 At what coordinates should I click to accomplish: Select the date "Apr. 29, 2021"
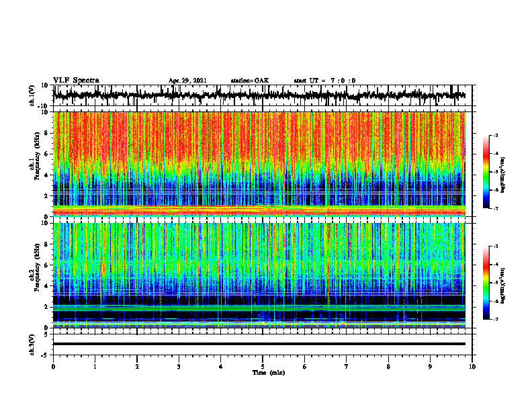pos(187,81)
